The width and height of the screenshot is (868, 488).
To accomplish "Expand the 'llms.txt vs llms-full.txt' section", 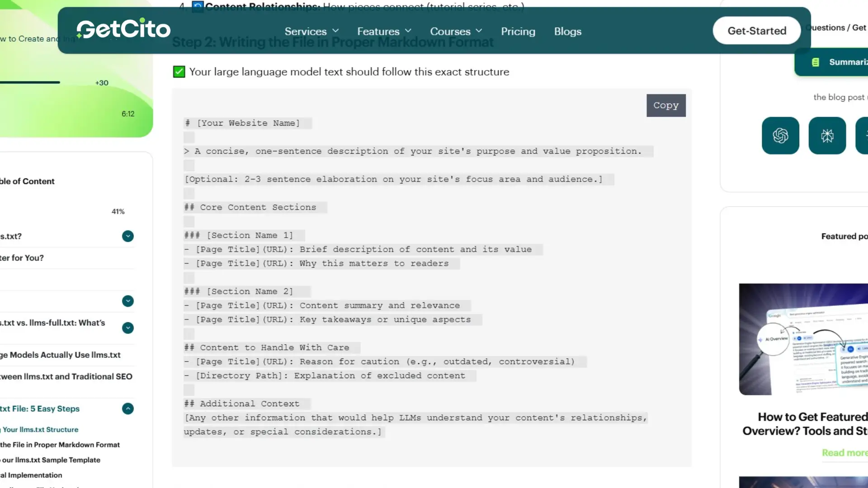I will coord(128,328).
